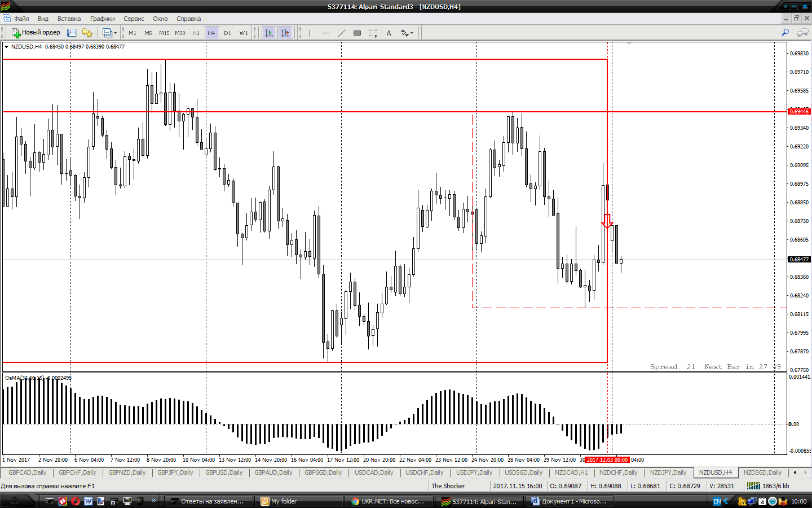
Task: Select the rectangle drawing tool
Action: [x=357, y=33]
